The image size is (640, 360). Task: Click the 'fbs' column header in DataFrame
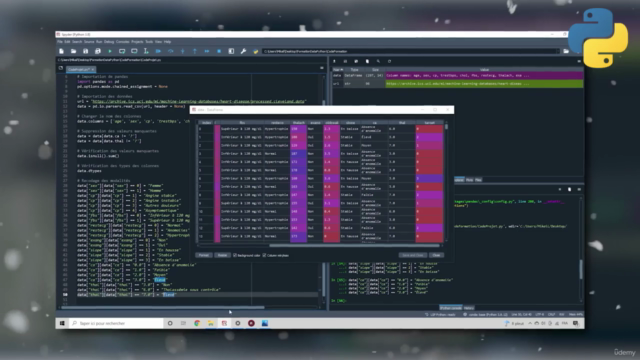(242, 122)
